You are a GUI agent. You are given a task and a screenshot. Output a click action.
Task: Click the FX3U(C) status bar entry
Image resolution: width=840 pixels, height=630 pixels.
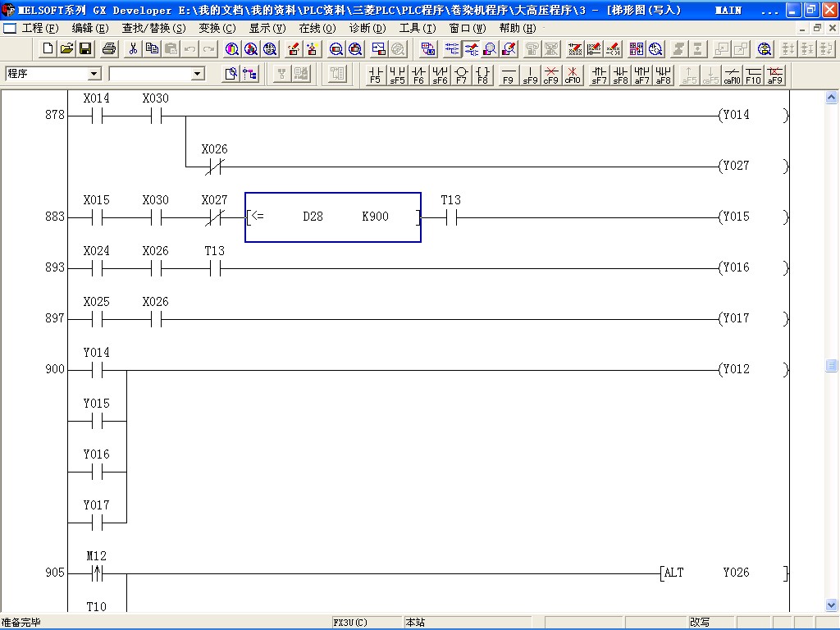tap(350, 623)
